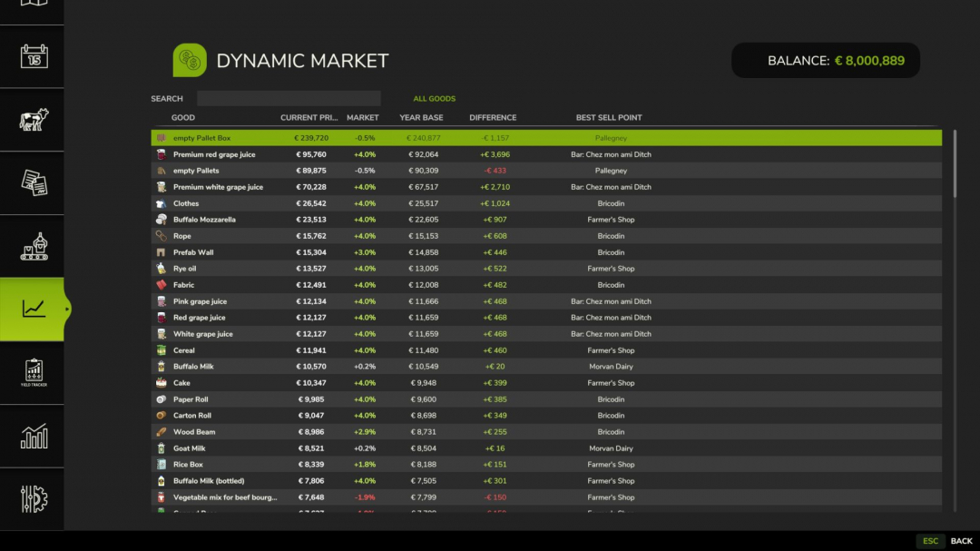The image size is (980, 551).
Task: Click the Rope item icon
Action: pos(162,236)
